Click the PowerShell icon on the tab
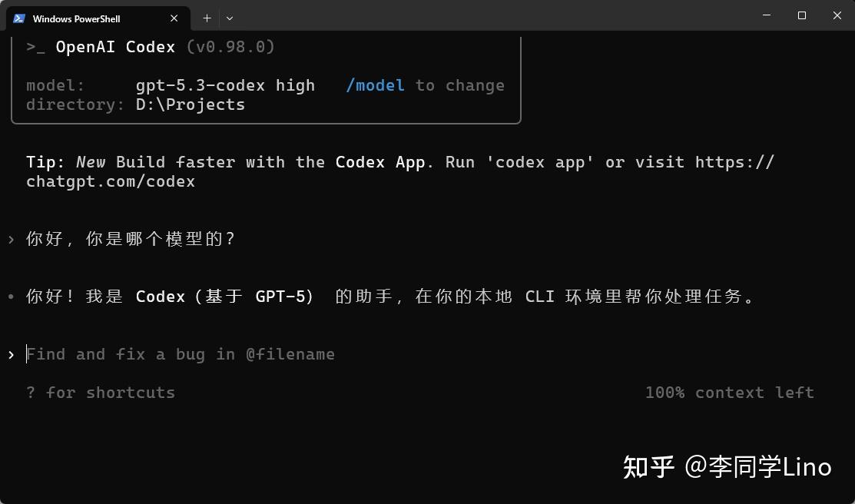855x504 pixels. tap(19, 18)
